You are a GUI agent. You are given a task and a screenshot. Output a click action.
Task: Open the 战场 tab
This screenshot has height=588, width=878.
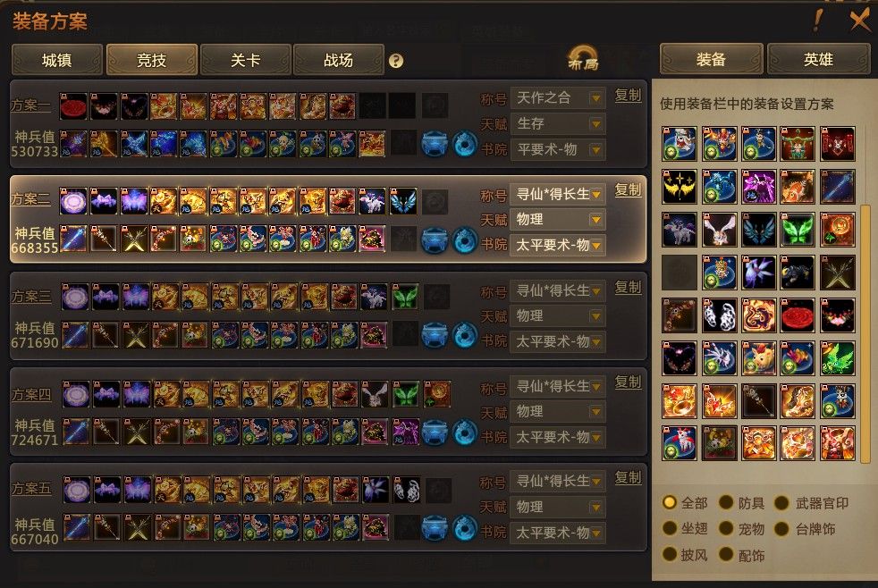tap(339, 60)
